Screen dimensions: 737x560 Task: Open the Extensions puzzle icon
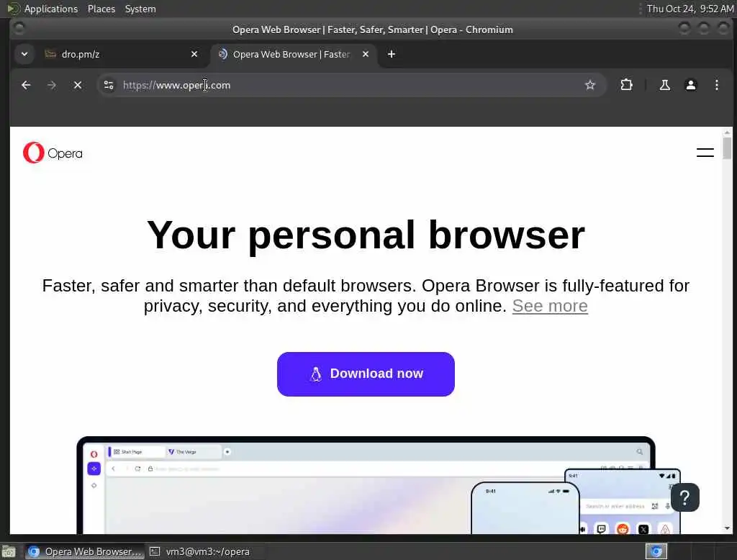626,85
